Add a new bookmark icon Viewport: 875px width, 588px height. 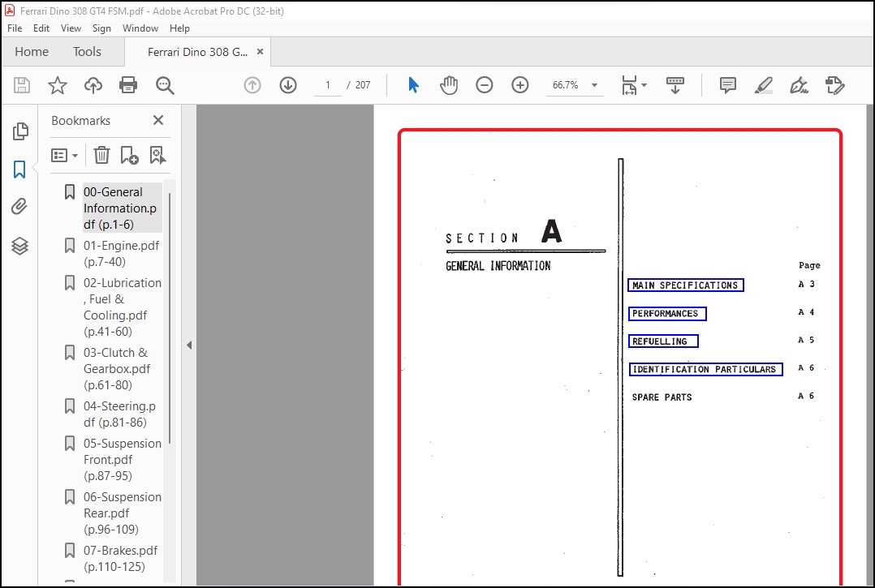tap(130, 155)
